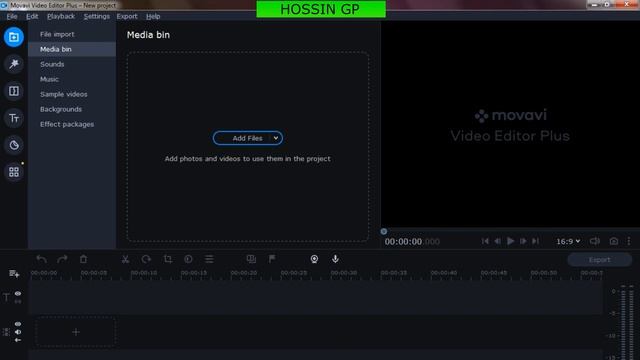640x360 pixels.
Task: Open Clip properties icon
Action: tap(209, 259)
